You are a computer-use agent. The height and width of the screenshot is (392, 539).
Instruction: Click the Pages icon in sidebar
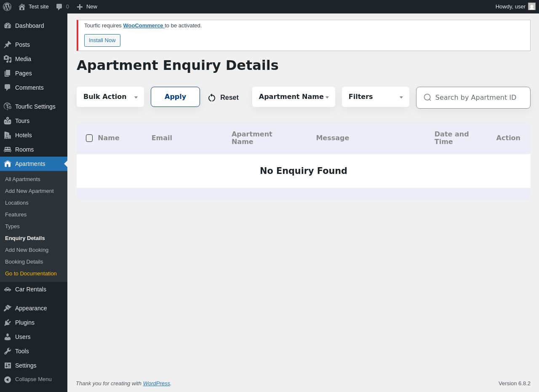click(x=8, y=73)
